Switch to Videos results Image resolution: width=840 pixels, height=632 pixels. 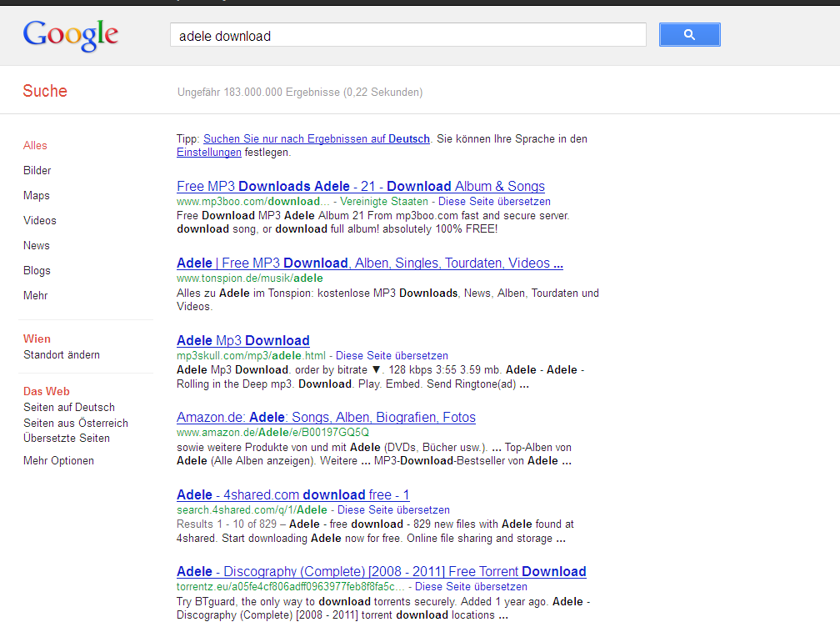pos(40,220)
